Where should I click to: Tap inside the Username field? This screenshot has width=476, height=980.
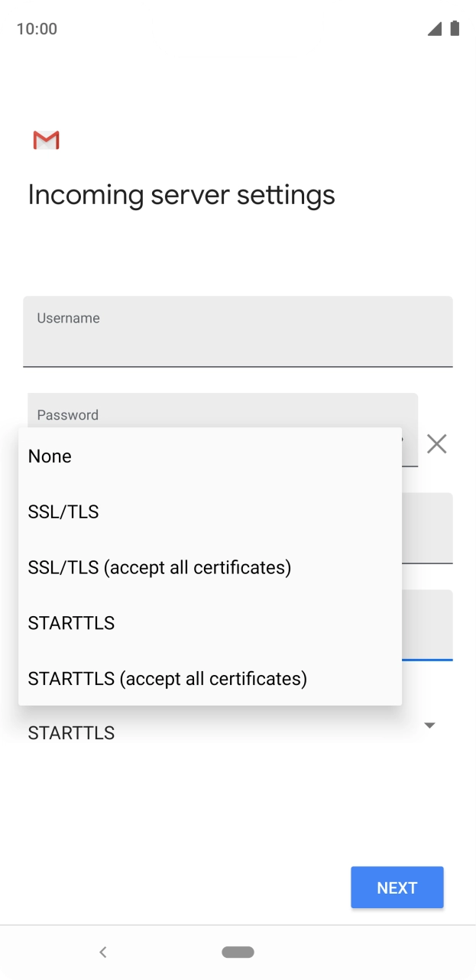[x=238, y=331]
